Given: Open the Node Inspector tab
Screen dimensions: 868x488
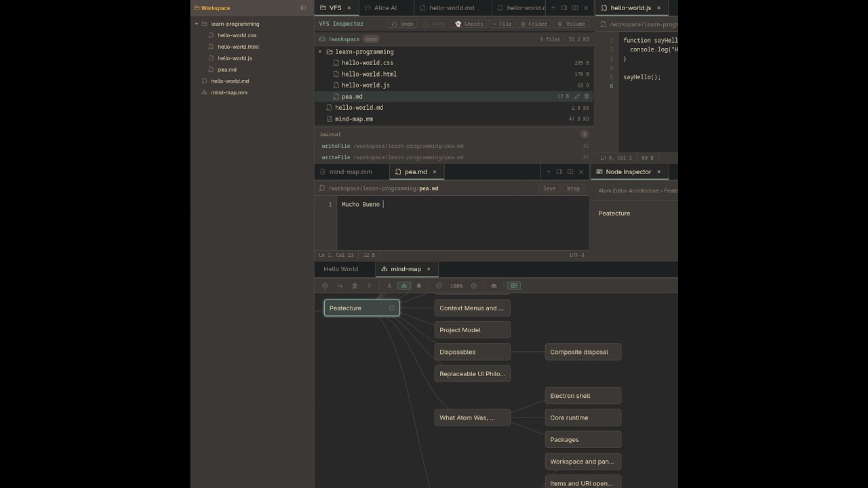Looking at the screenshot, I should pos(629,172).
